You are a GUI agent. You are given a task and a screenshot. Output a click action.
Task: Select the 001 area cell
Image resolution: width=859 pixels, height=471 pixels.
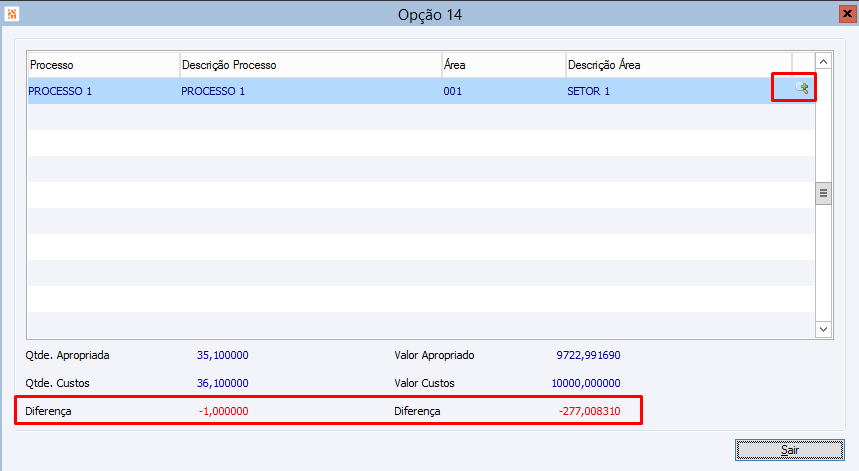455,91
